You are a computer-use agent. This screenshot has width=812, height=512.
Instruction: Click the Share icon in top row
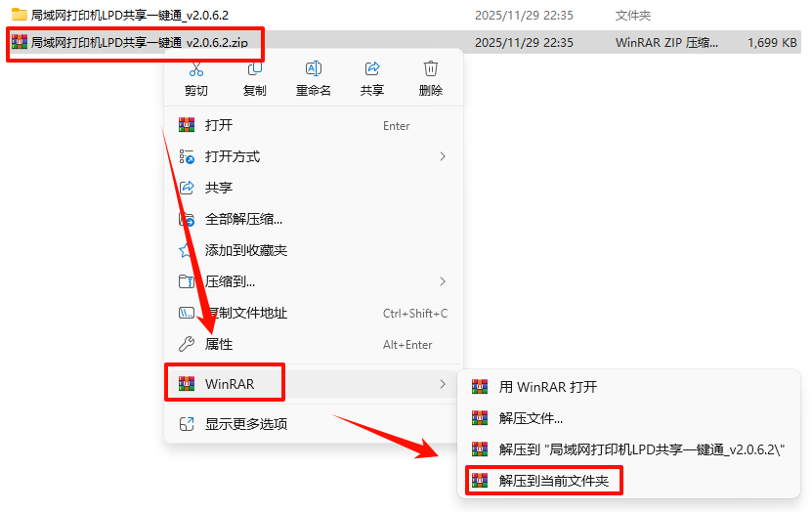pyautogui.click(x=372, y=68)
